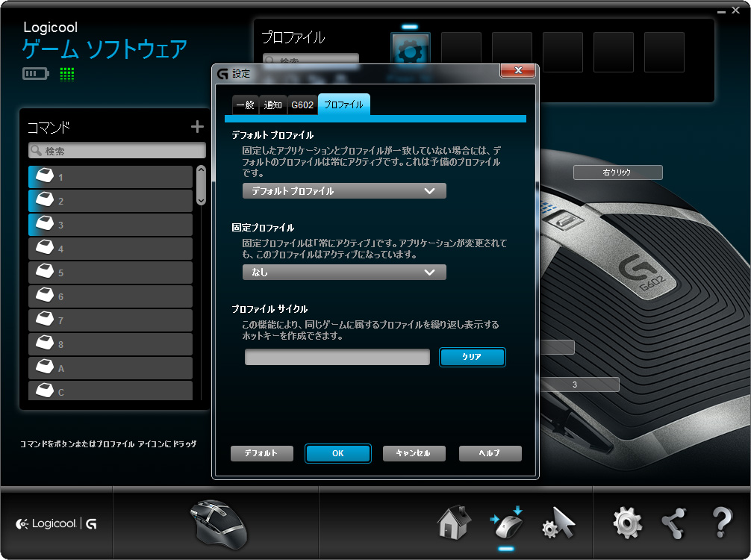Select key icon for command 8
This screenshot has height=560, width=751.
pos(45,343)
